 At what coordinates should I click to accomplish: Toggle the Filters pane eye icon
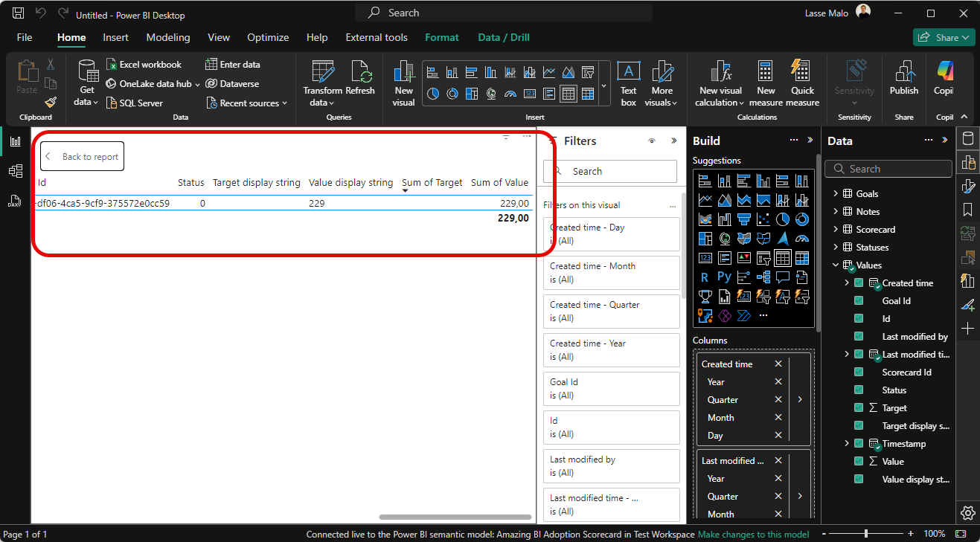click(x=652, y=141)
